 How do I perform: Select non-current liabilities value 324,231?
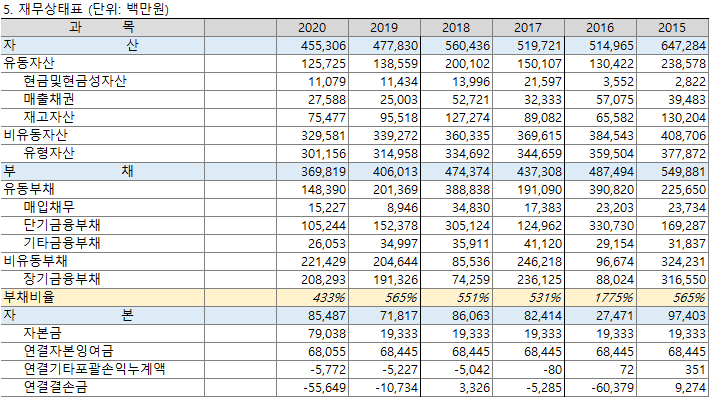point(683,262)
